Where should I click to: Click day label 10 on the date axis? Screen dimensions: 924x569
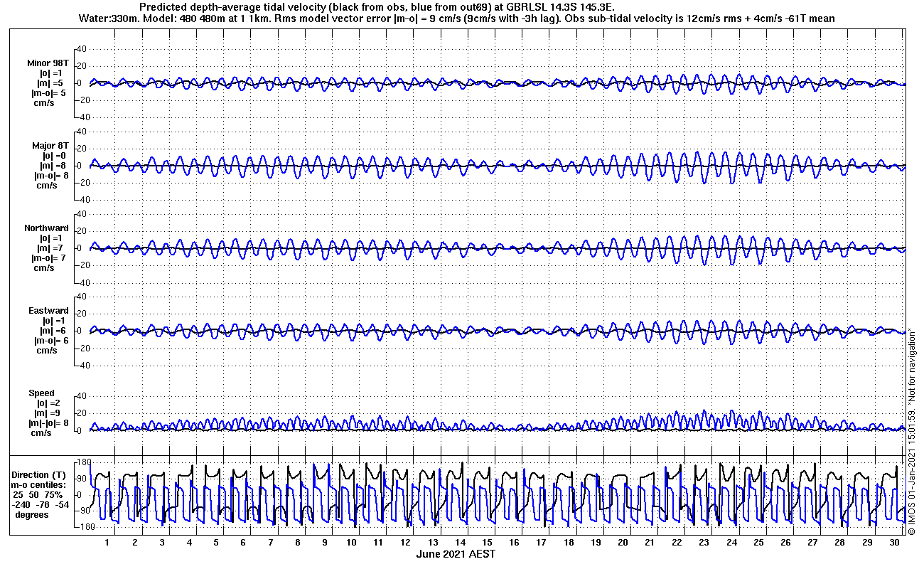point(352,542)
